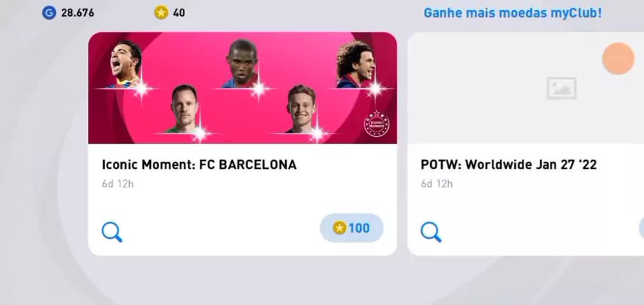Select the curly-haired player portrait at top right
Viewport: 644px width, 305px height.
[x=355, y=64]
